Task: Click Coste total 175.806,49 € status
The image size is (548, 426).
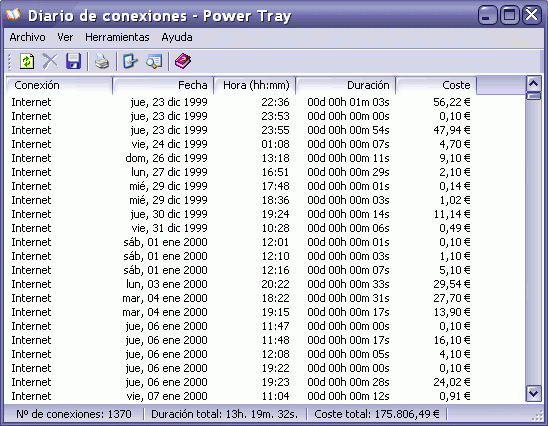Action: pos(377,414)
